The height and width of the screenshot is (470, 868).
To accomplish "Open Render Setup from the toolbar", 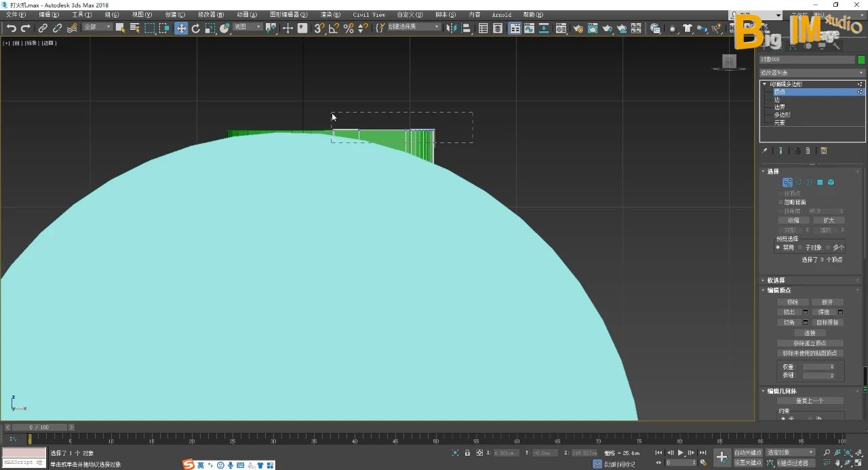I will click(578, 28).
